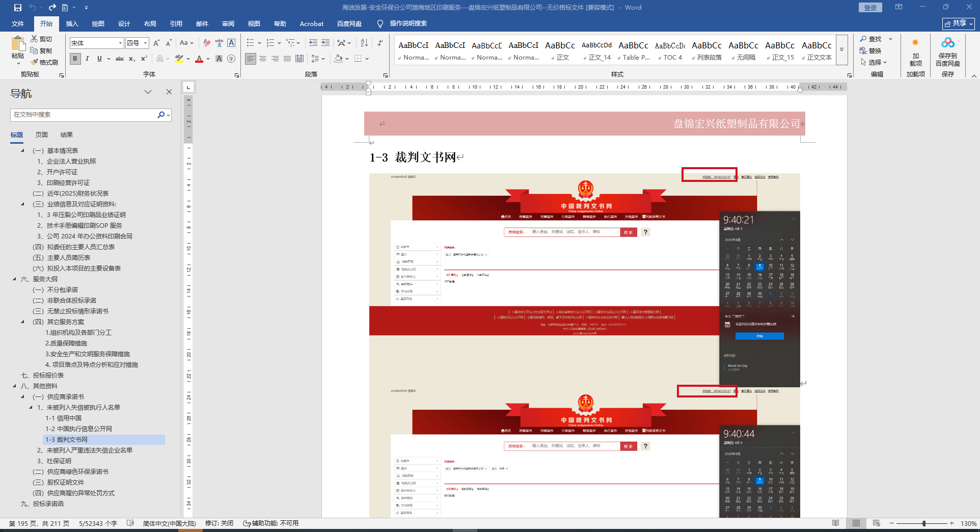The height and width of the screenshot is (532, 980).
Task: Open the 选择 select dropdown
Action: (x=874, y=62)
